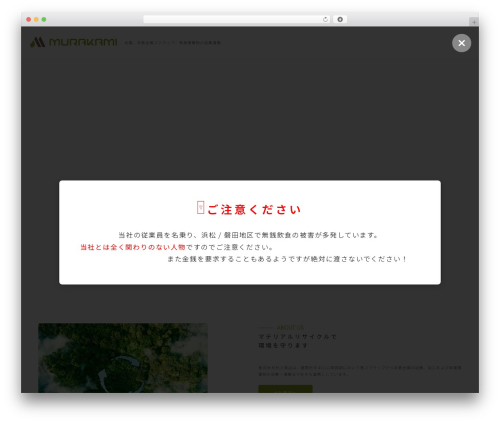
Task: Click the Murakami logo in header
Action: [74, 42]
